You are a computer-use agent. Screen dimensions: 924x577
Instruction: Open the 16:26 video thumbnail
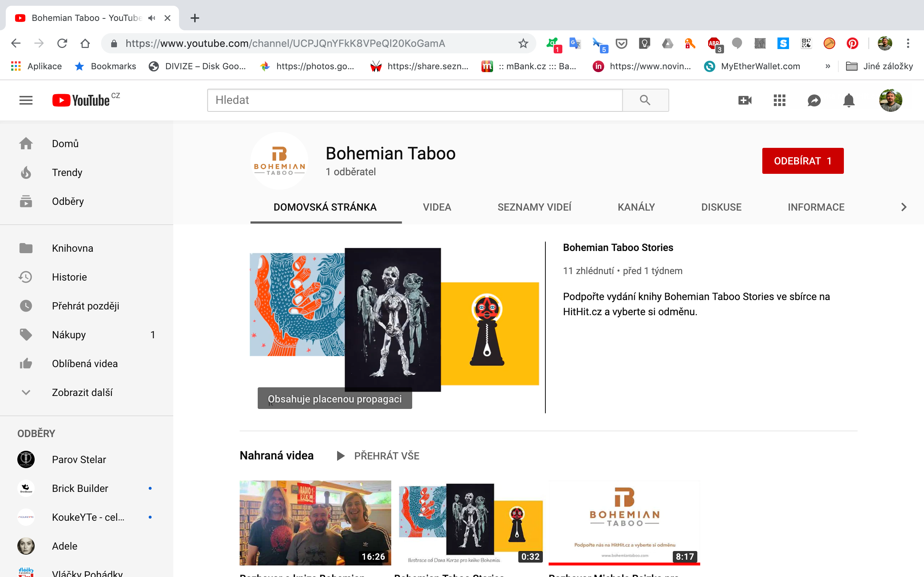(315, 523)
